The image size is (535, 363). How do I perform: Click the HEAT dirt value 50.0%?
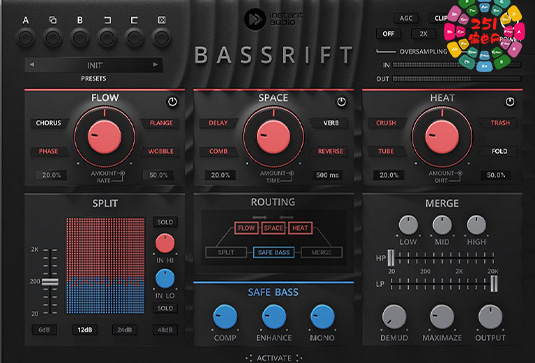(496, 175)
